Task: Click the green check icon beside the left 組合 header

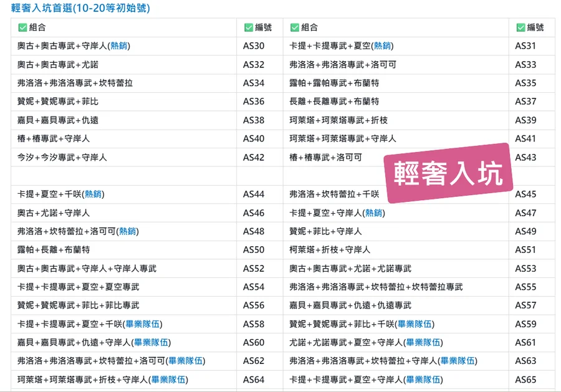Action: pyautogui.click(x=22, y=27)
